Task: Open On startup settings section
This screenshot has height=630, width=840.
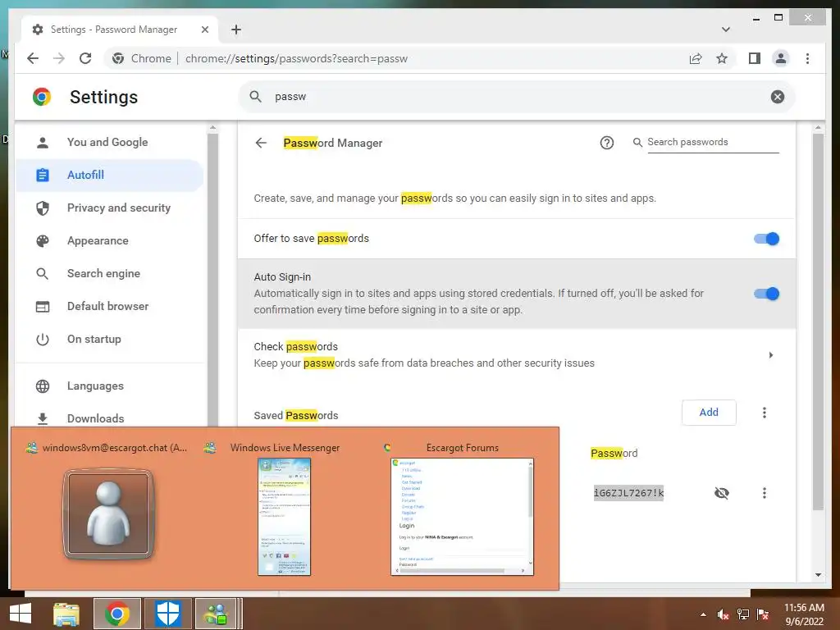Action: [110, 339]
